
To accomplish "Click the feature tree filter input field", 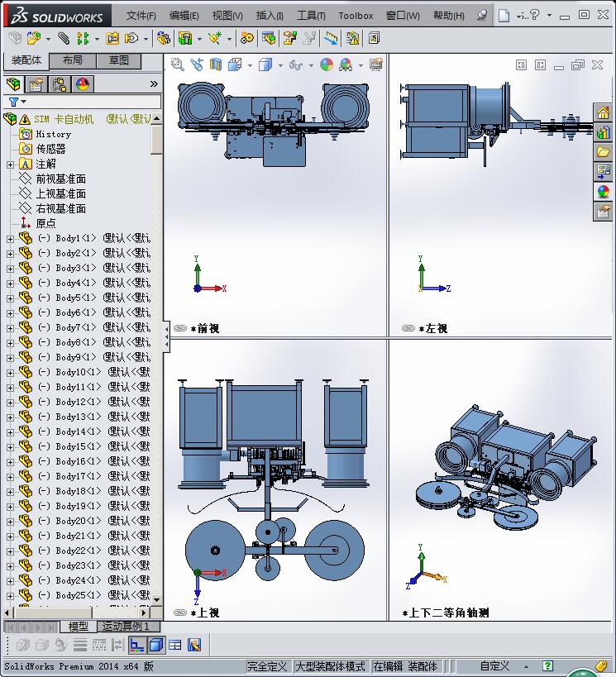I will [x=84, y=102].
